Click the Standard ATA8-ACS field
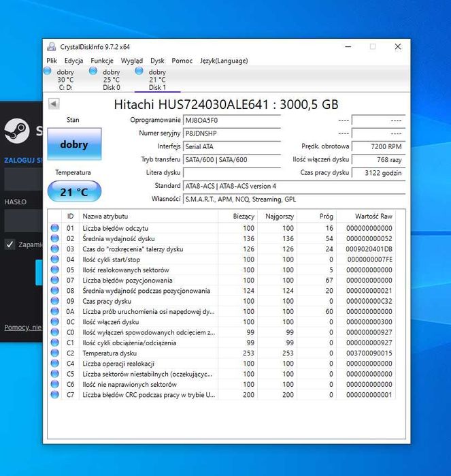451x476 pixels. click(x=294, y=186)
